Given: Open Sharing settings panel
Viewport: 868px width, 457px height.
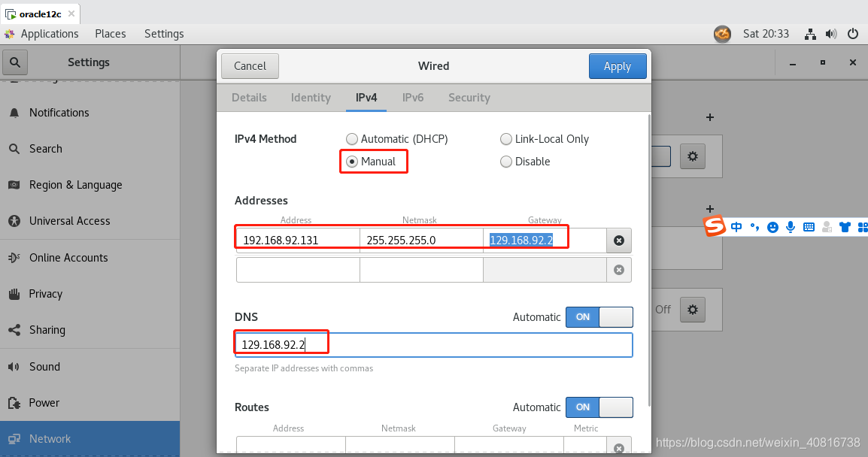Looking at the screenshot, I should coord(90,330).
